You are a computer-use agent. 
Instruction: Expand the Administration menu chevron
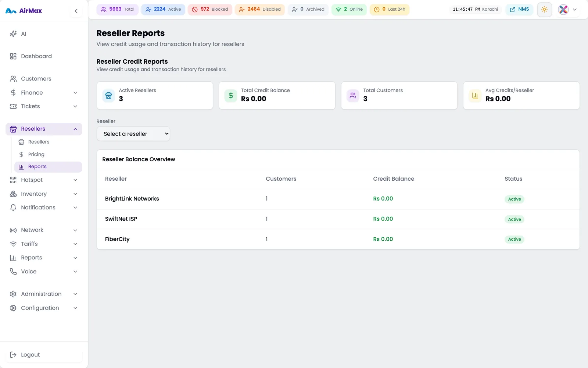(75, 294)
